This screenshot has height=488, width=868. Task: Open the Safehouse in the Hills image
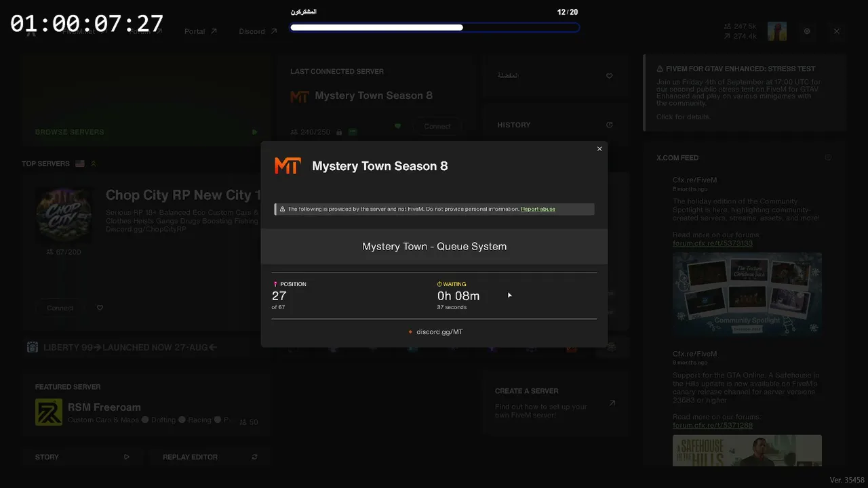747,451
